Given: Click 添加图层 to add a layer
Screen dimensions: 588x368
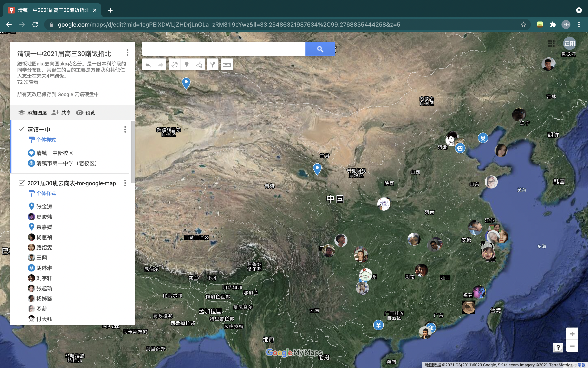Looking at the screenshot, I should [32, 113].
